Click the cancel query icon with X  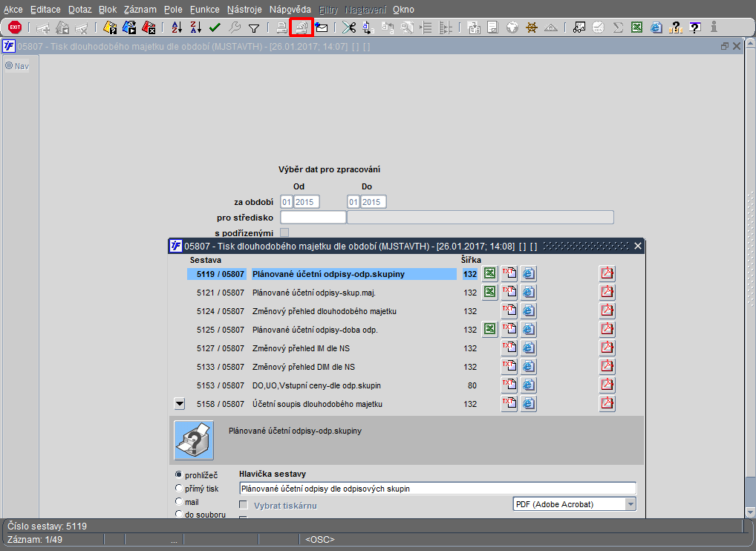coord(149,27)
